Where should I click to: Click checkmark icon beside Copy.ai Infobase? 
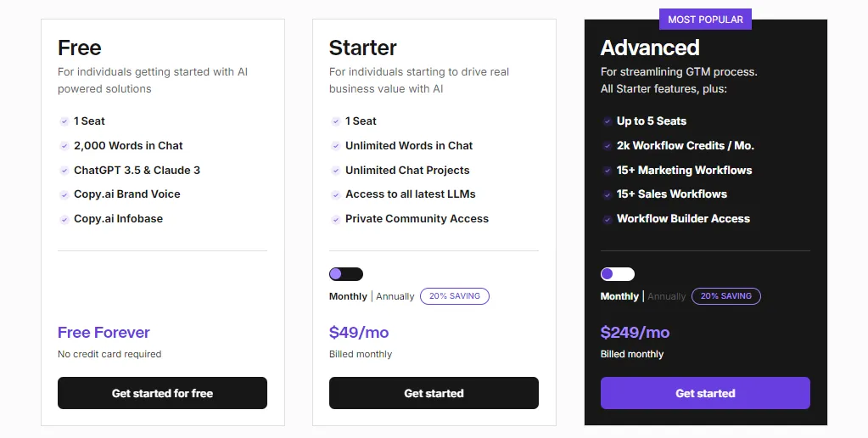[64, 219]
